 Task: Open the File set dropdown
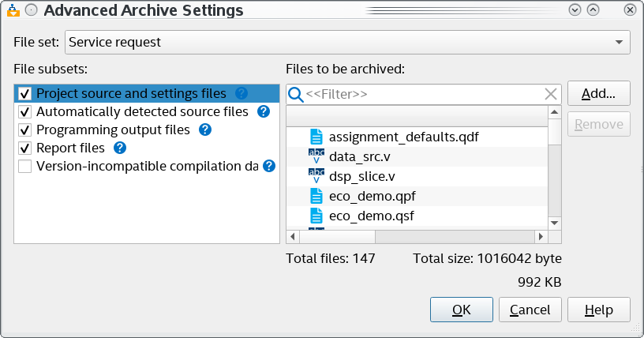[619, 42]
